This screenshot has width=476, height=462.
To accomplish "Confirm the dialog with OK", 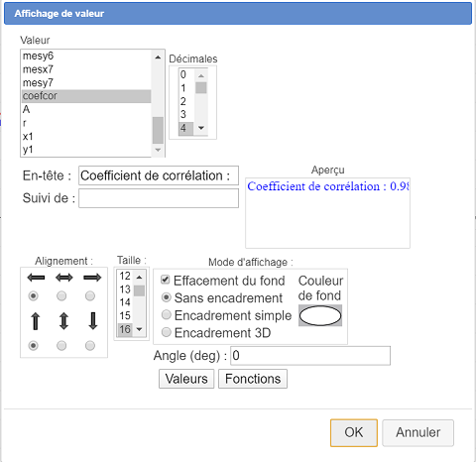I will tap(354, 432).
